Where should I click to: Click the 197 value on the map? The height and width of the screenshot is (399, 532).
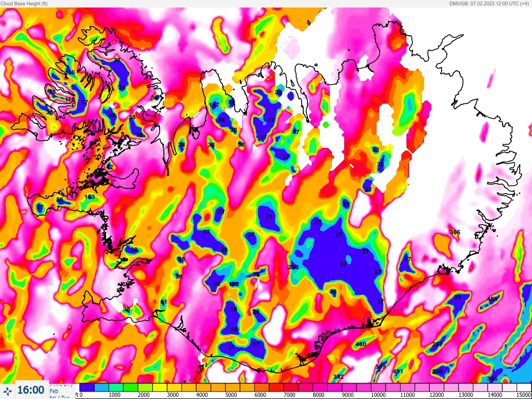(214, 105)
